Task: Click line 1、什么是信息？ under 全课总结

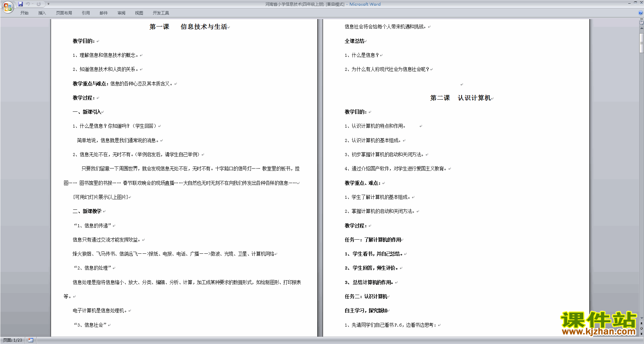Action: tap(362, 55)
